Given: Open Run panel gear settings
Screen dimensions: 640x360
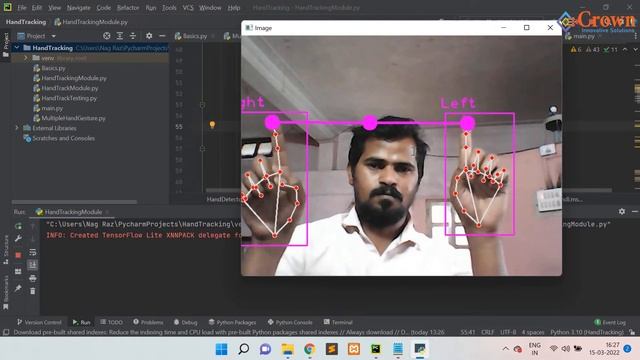Looking at the screenshot, I should point(622,211).
